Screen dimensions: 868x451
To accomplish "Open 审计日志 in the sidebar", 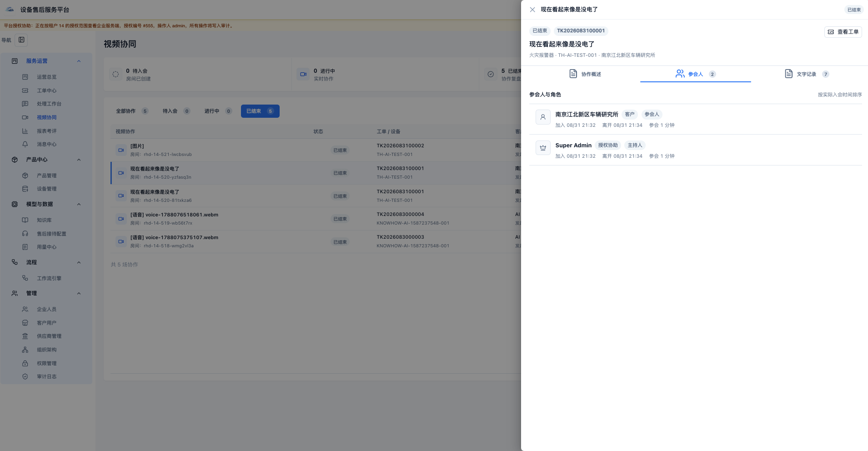I will point(46,376).
